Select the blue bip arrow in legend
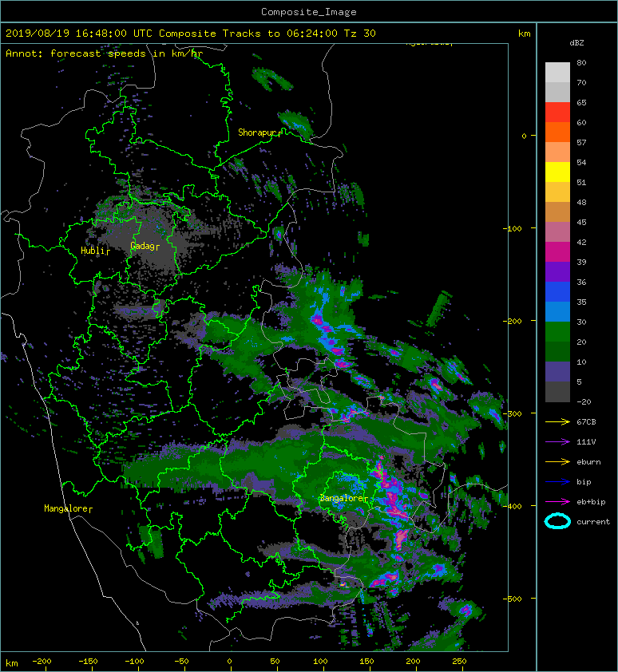 point(557,482)
